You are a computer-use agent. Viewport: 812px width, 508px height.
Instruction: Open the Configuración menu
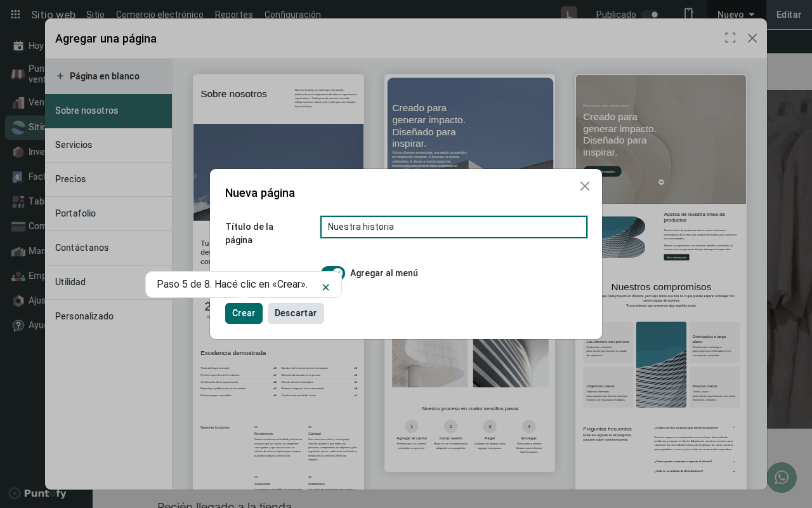[292, 14]
